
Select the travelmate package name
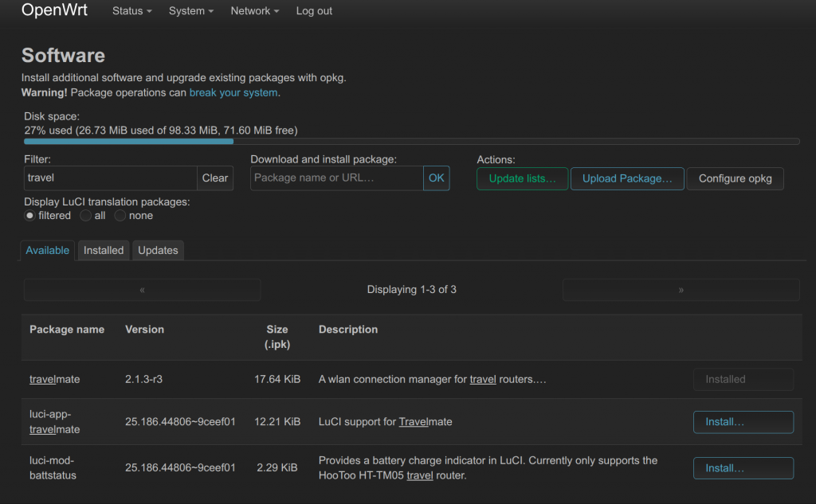55,379
